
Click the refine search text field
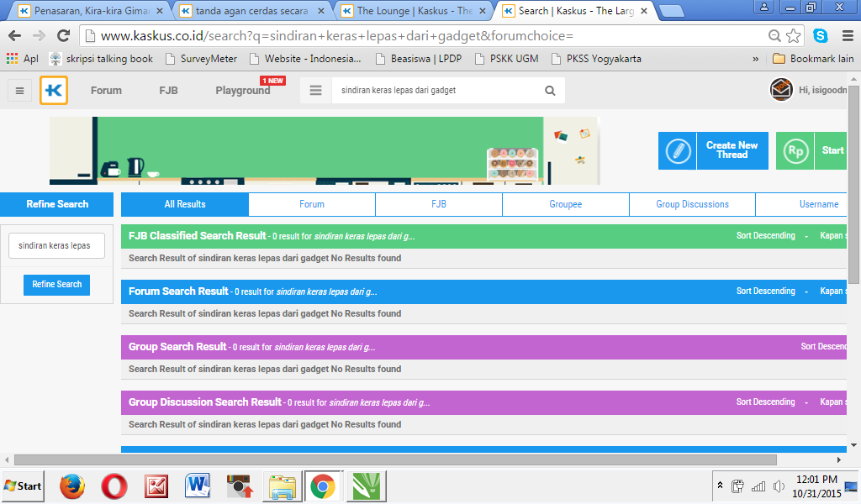point(56,246)
